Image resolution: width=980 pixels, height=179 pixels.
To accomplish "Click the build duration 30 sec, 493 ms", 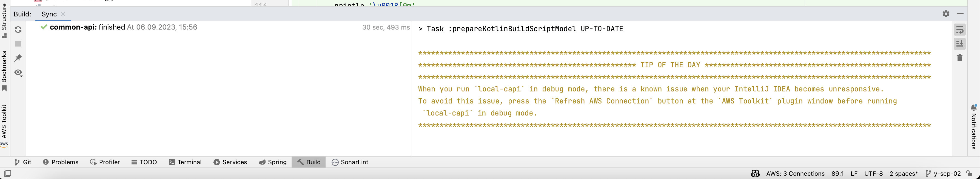I will 386,27.
